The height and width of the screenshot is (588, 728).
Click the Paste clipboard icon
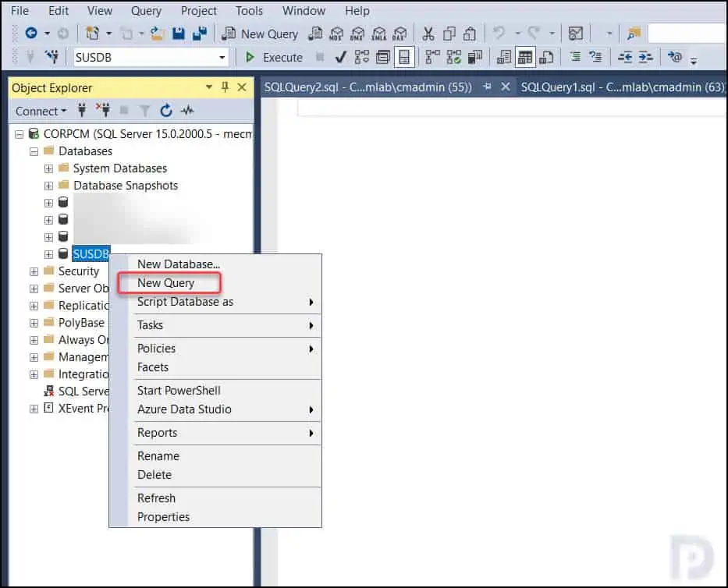click(x=470, y=34)
